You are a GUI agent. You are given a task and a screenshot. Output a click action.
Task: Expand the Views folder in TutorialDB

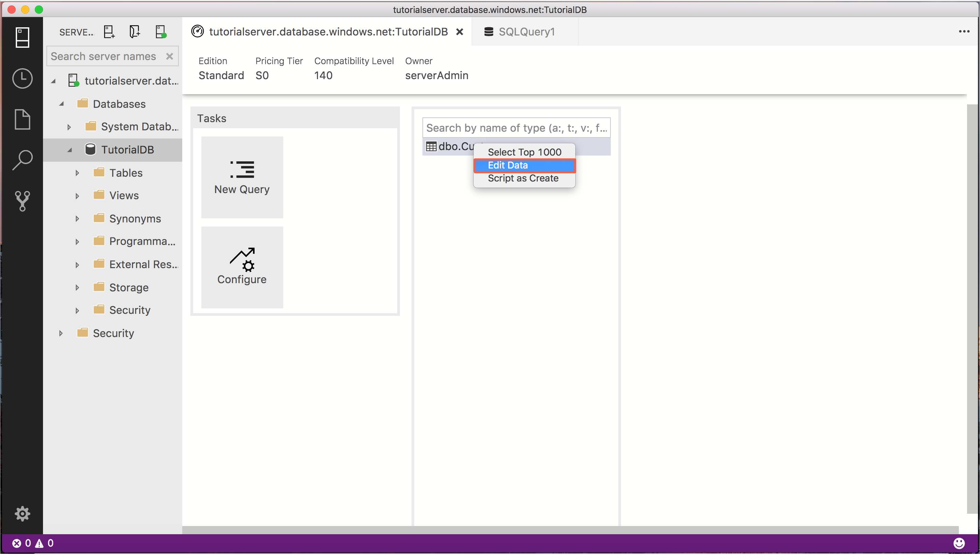pos(76,195)
